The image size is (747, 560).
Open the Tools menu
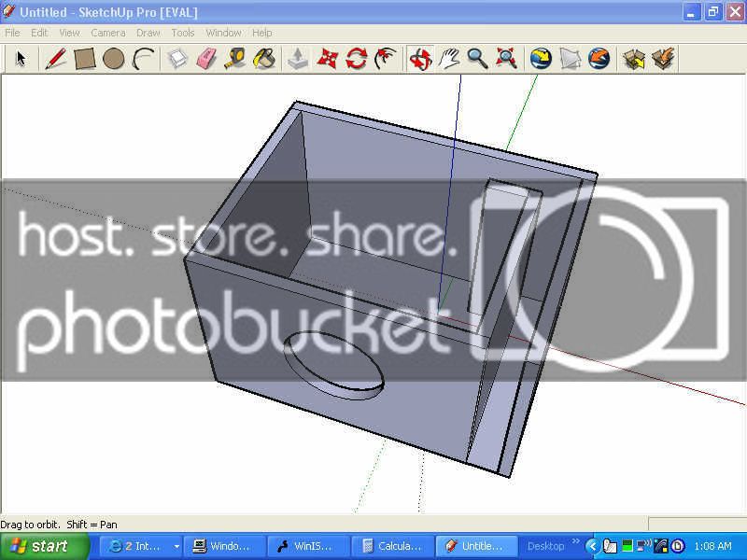point(183,33)
